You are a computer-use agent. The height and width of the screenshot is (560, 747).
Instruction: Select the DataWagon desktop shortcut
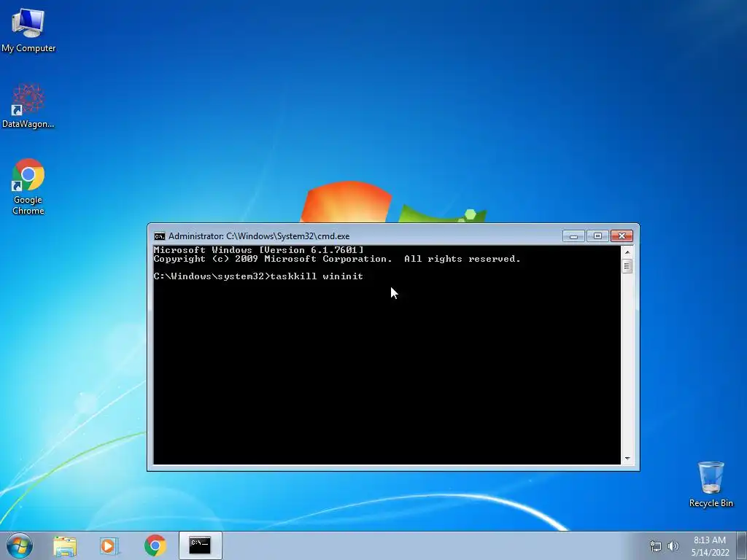tap(28, 106)
